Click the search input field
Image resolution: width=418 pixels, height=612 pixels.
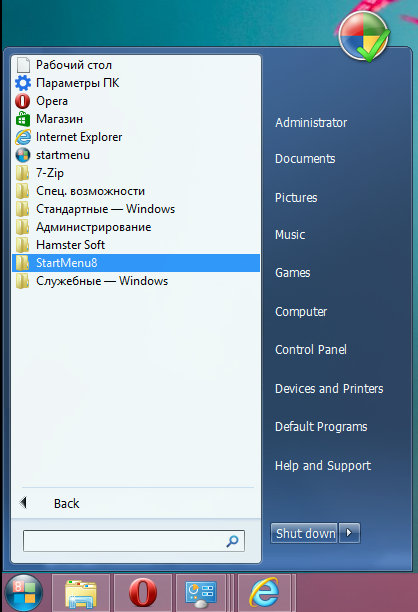pyautogui.click(x=134, y=541)
